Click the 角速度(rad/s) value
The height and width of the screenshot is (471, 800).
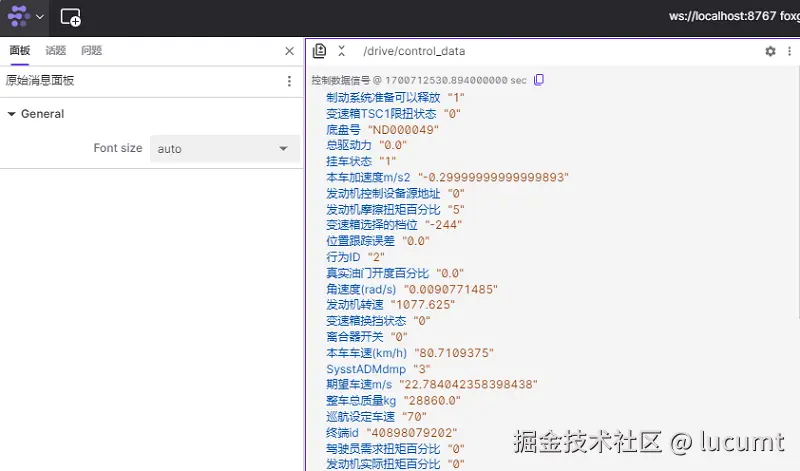tap(451, 289)
